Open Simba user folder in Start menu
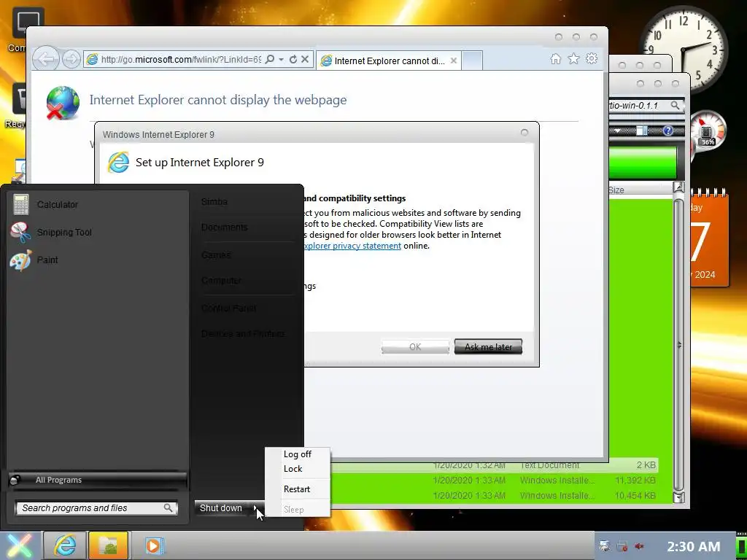The height and width of the screenshot is (560, 747). pyautogui.click(x=248, y=202)
